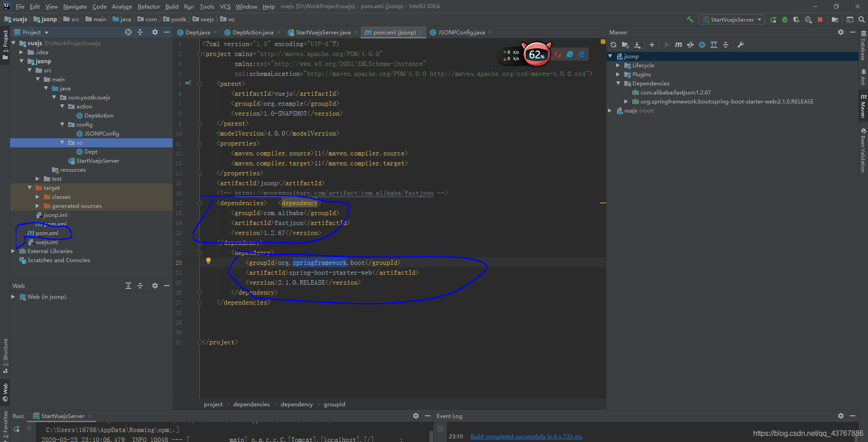Add a Maven project with plus icon
The image size is (868, 442).
pos(652,45)
